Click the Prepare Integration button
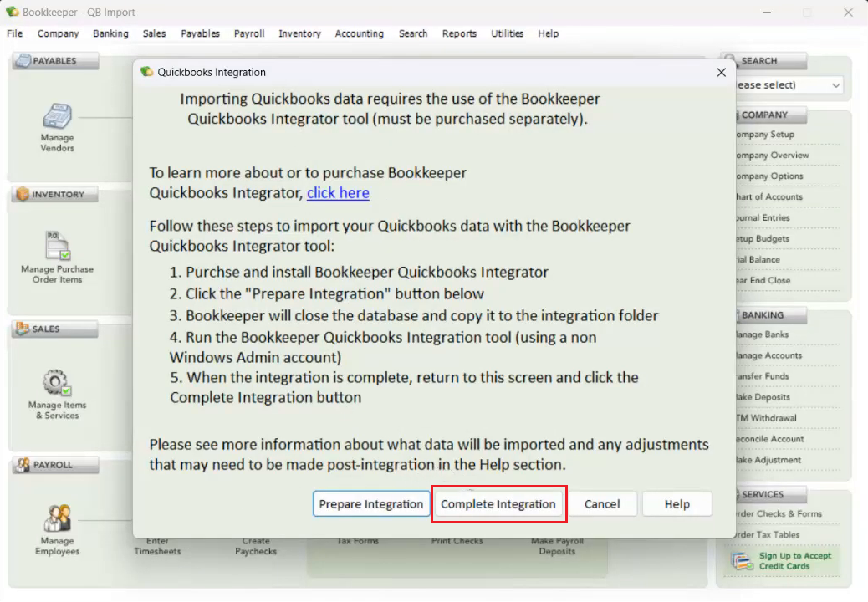Screen dimensions: 868x602 (371, 504)
